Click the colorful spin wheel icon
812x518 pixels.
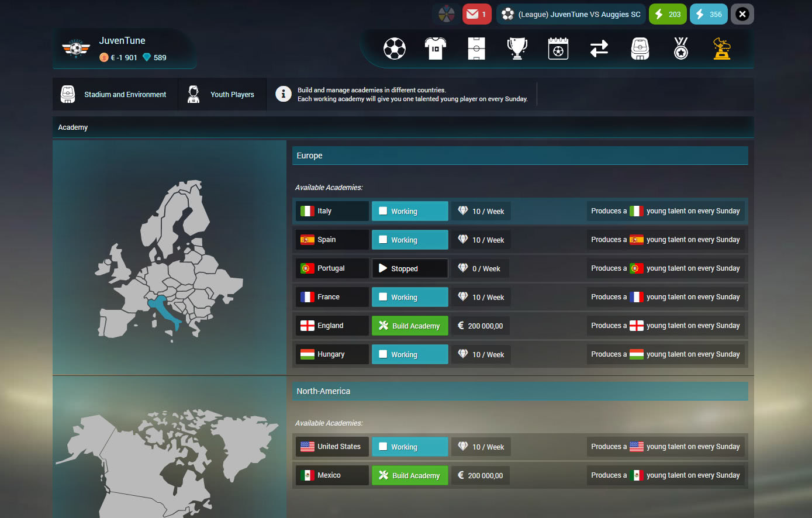tap(447, 14)
